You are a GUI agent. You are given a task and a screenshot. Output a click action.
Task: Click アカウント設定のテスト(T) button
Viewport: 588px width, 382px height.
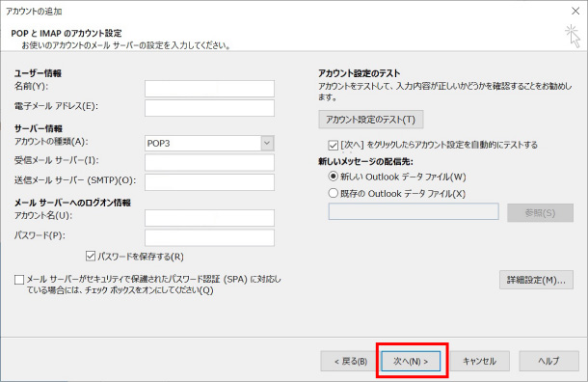pyautogui.click(x=371, y=120)
